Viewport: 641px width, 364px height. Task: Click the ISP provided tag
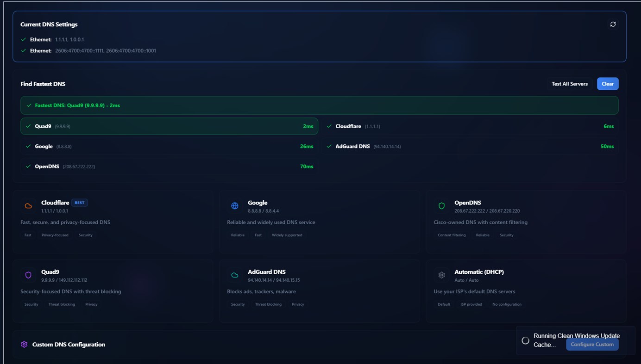471,304
